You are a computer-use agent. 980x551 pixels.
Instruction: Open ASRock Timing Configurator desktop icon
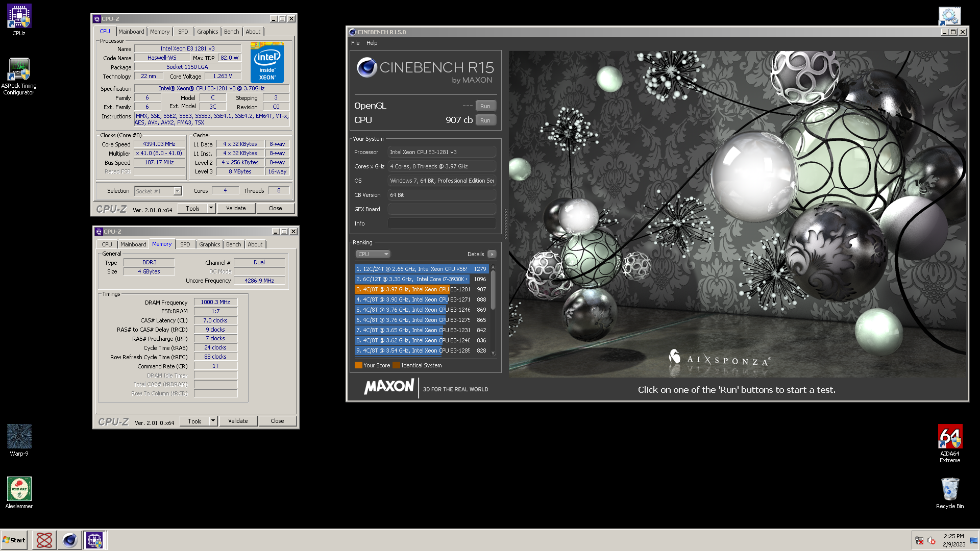pos(19,76)
